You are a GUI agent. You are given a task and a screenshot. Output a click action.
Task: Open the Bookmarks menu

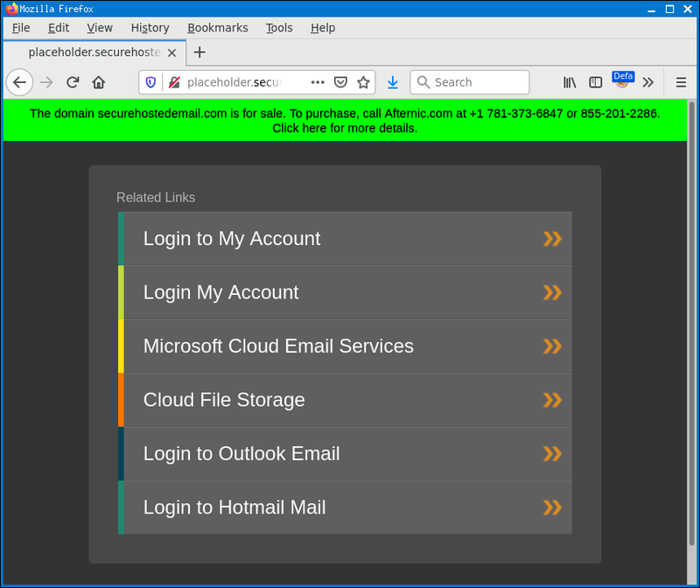(217, 28)
